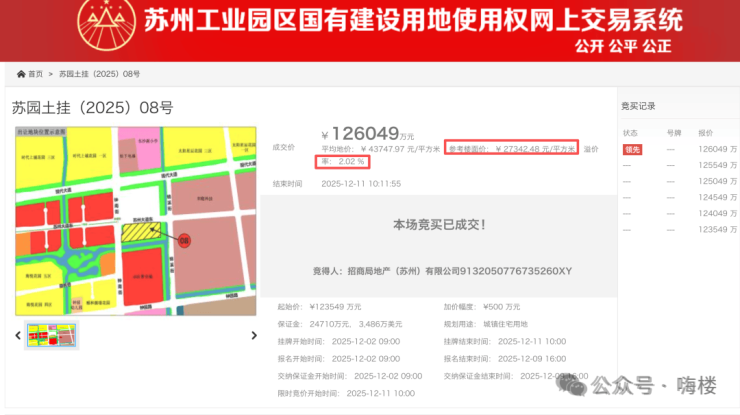Show next image with right arrow
Screen dimensions: 740x415
point(253,336)
